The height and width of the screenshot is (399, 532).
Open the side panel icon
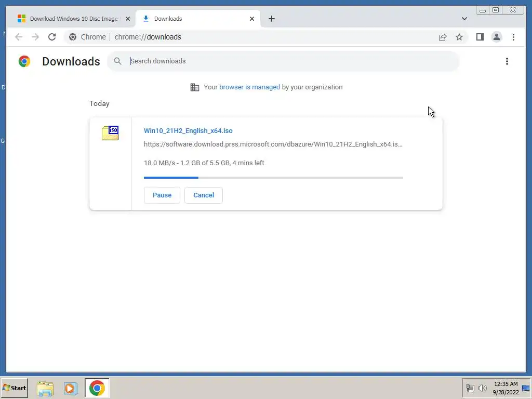coord(480,37)
